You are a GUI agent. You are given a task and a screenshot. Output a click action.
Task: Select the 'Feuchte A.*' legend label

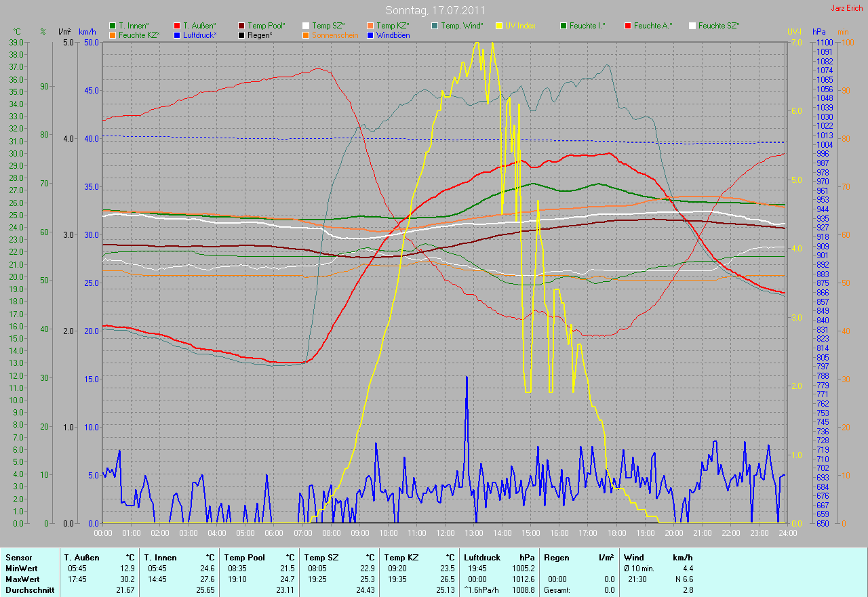click(653, 26)
